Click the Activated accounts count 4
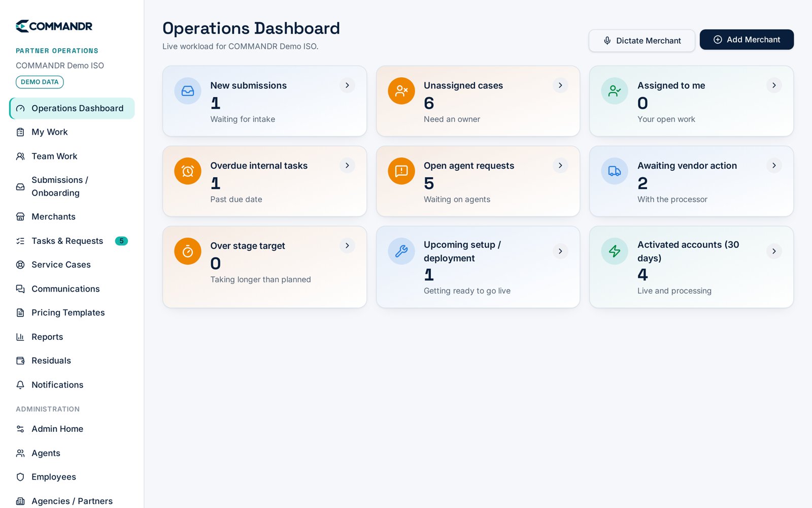Viewport: 812px width, 508px height. coord(642,275)
